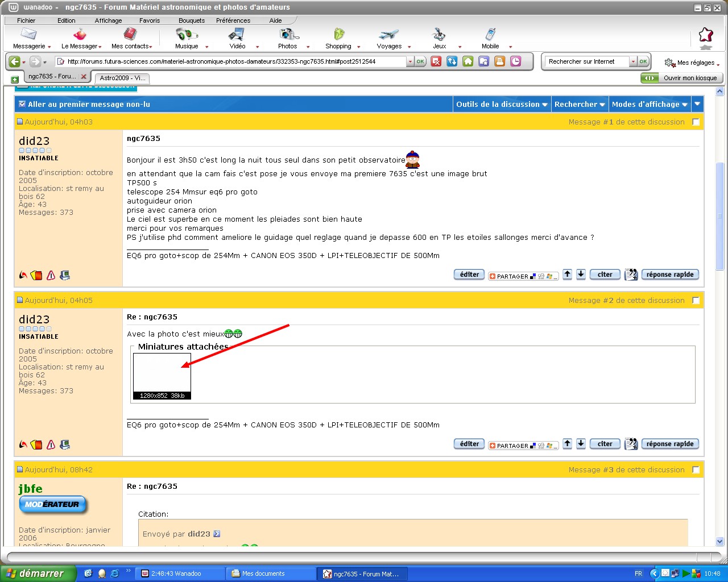Tick the checkbox for Message #2
Image resolution: width=728 pixels, height=582 pixels.
[696, 301]
